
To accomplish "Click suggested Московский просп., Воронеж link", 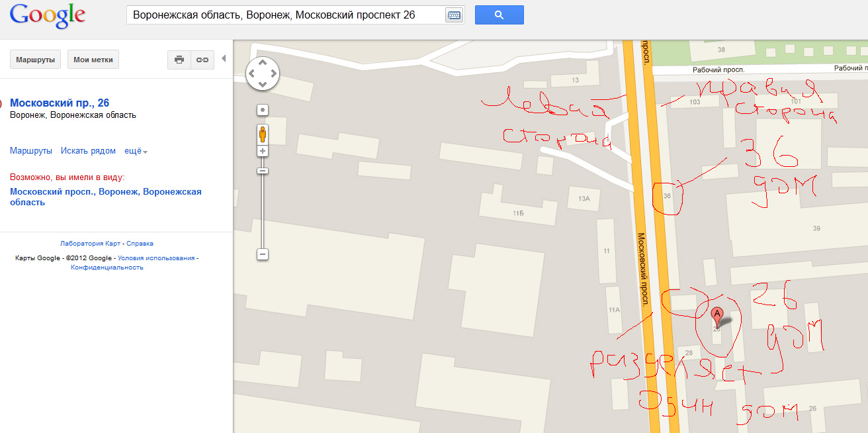I will [106, 197].
